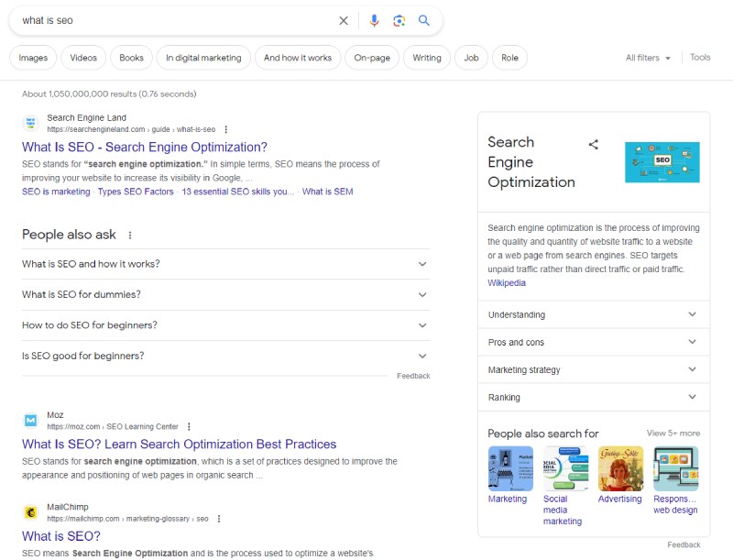Open 'What is SEM' sitelink
733x560 pixels.
[328, 192]
